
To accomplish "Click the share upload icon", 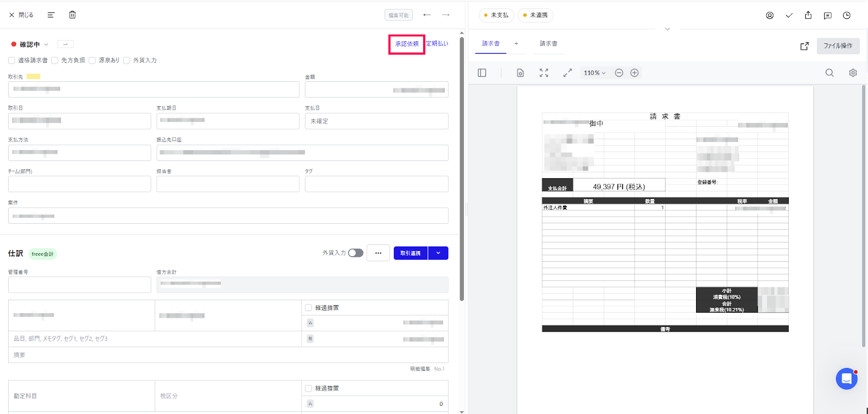I will pos(808,15).
